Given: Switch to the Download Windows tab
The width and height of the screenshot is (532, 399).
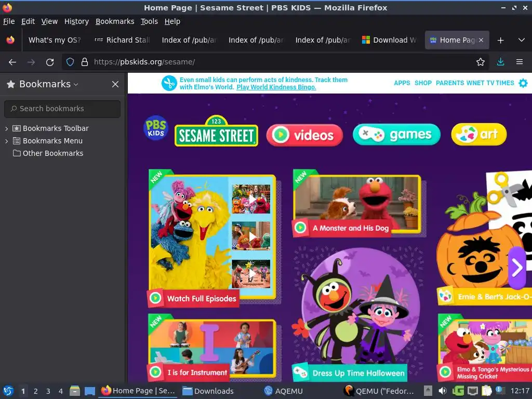Looking at the screenshot, I should tap(389, 40).
